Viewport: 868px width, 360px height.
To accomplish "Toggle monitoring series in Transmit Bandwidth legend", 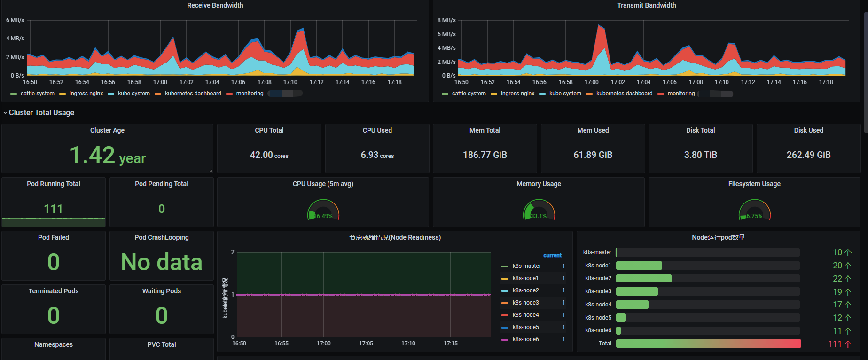I will point(681,94).
